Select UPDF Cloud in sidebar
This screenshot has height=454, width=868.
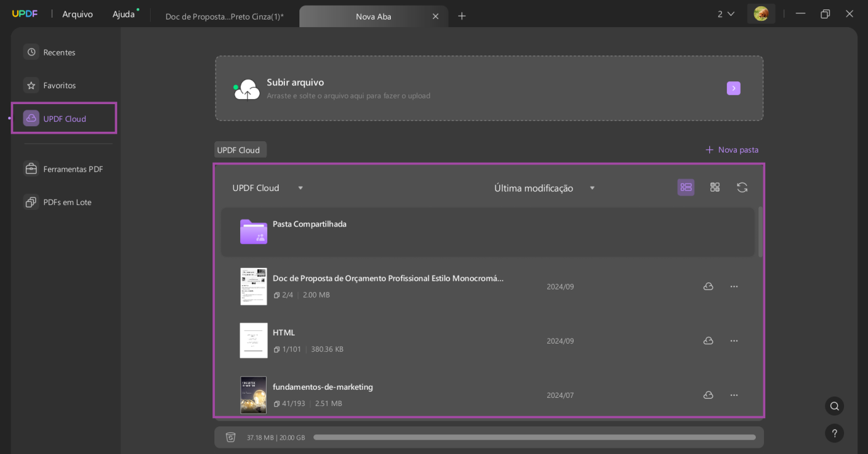pos(64,118)
